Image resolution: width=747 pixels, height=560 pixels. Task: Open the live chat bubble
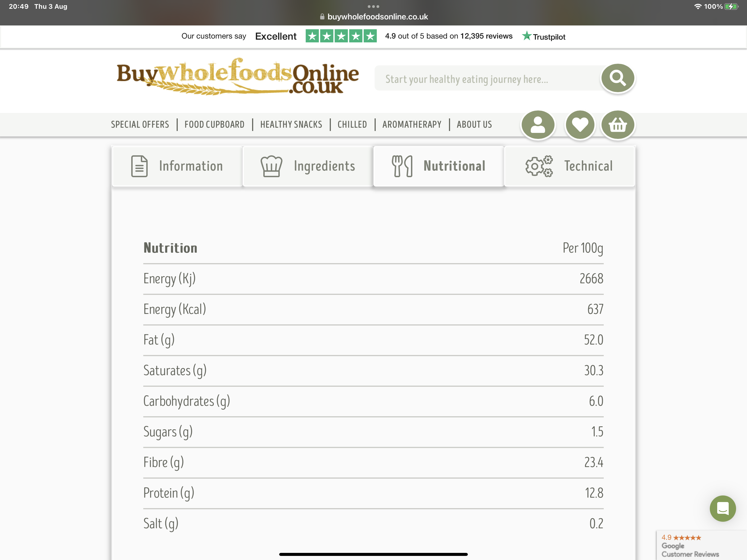tap(722, 508)
